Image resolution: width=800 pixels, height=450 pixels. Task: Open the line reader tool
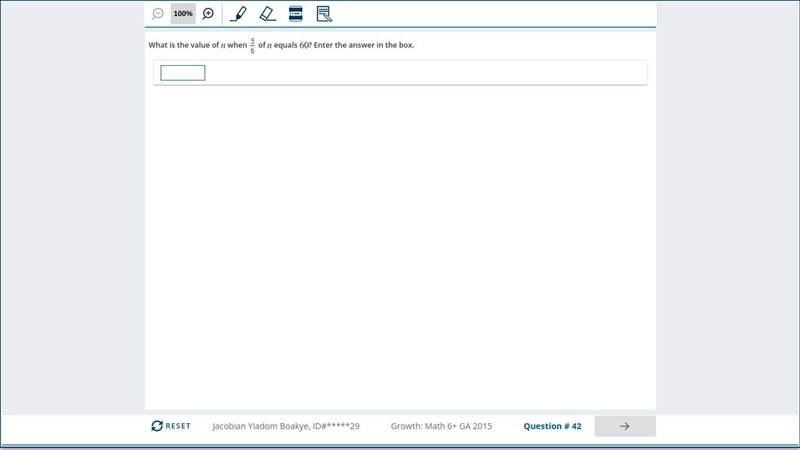click(x=296, y=14)
